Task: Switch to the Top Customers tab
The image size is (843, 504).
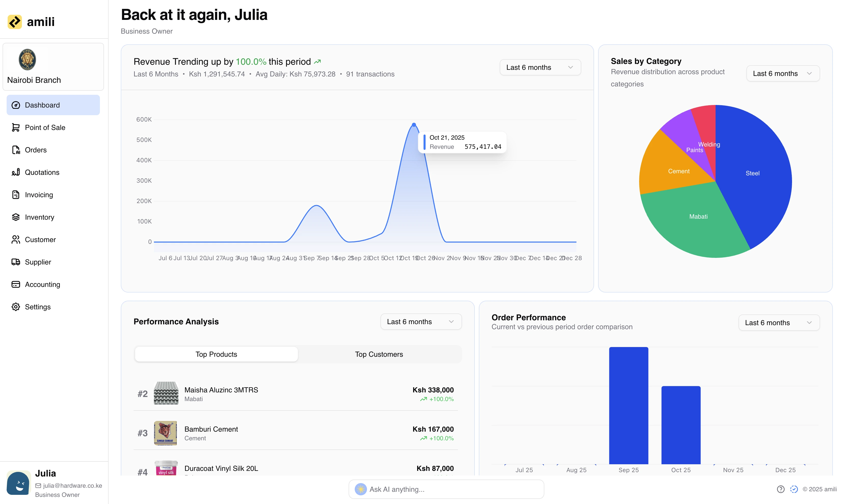Action: click(379, 354)
